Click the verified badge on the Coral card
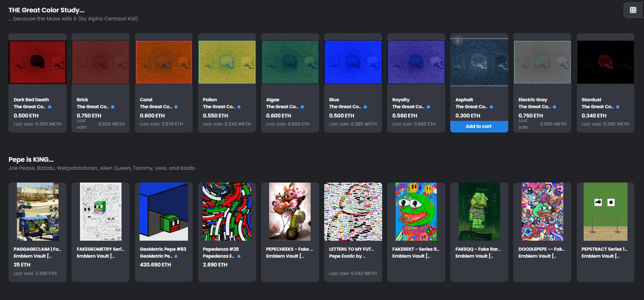Viewport: 644px width, 300px height. (176, 107)
